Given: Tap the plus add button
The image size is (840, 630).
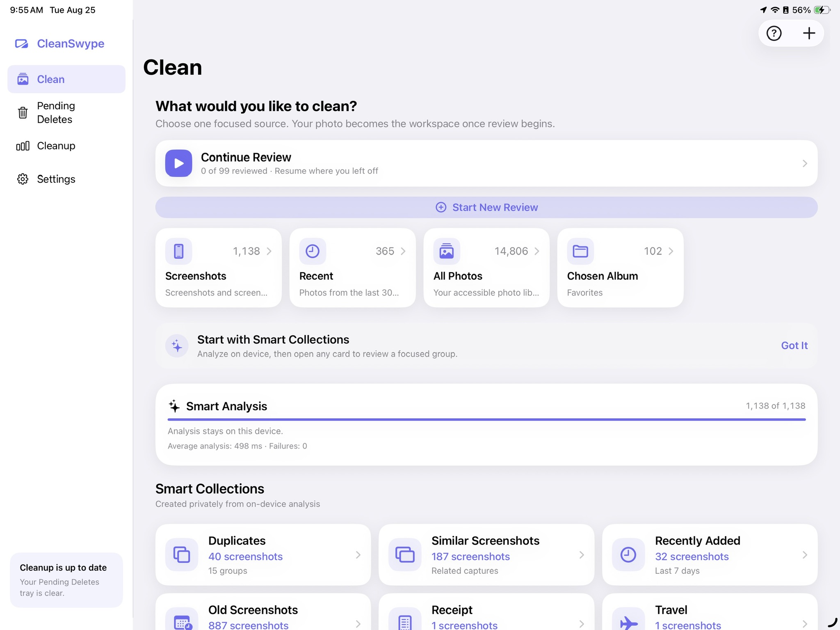Looking at the screenshot, I should [809, 33].
